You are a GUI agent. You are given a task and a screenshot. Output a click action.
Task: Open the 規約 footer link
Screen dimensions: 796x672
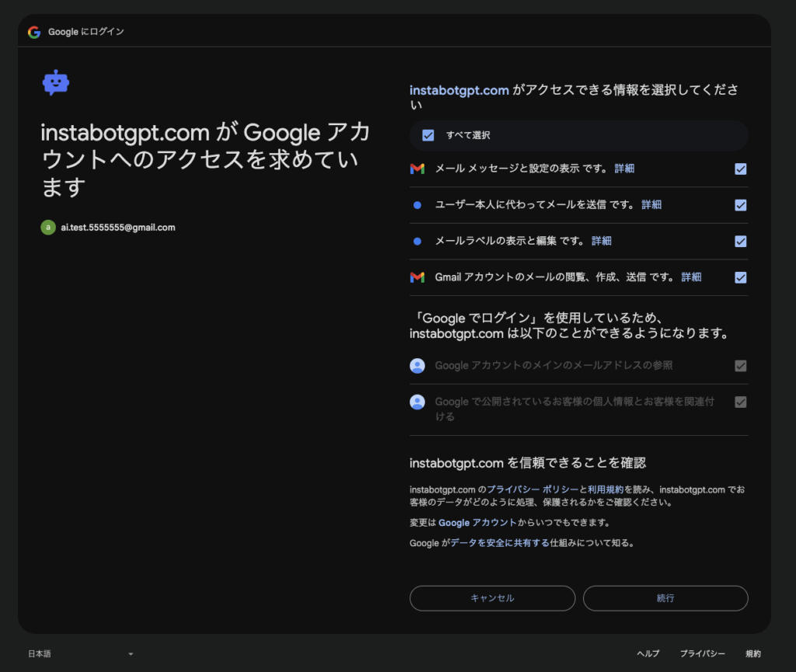point(752,653)
